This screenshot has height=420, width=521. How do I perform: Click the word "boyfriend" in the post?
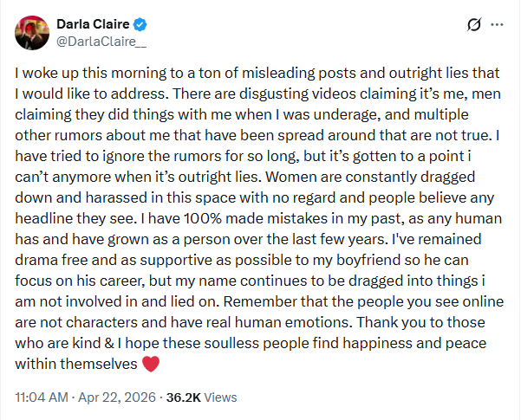(368, 260)
